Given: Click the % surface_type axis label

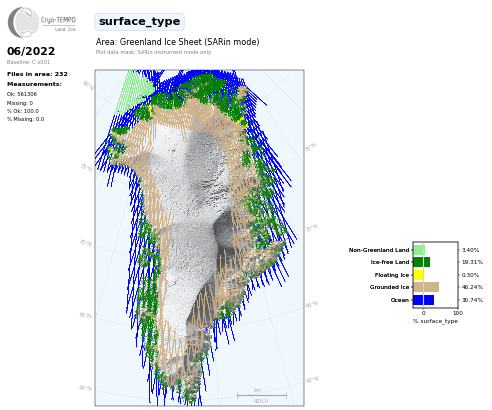Looking at the screenshot, I should click(x=435, y=321).
